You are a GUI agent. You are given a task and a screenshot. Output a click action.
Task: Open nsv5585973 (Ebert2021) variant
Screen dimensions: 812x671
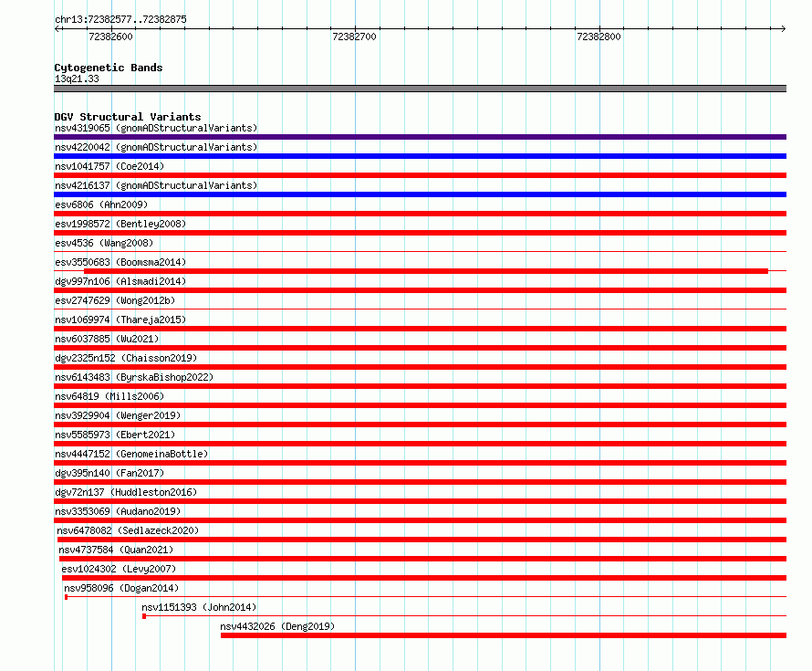click(x=115, y=435)
